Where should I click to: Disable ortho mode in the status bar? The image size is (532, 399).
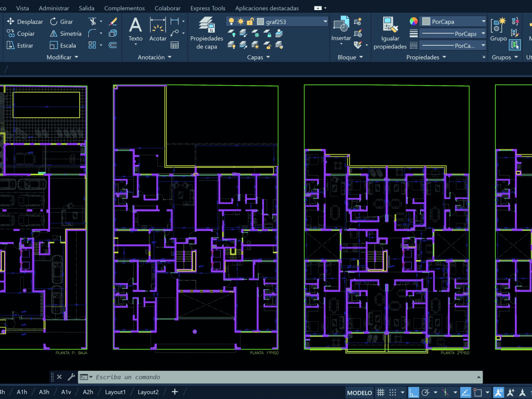[x=413, y=392]
